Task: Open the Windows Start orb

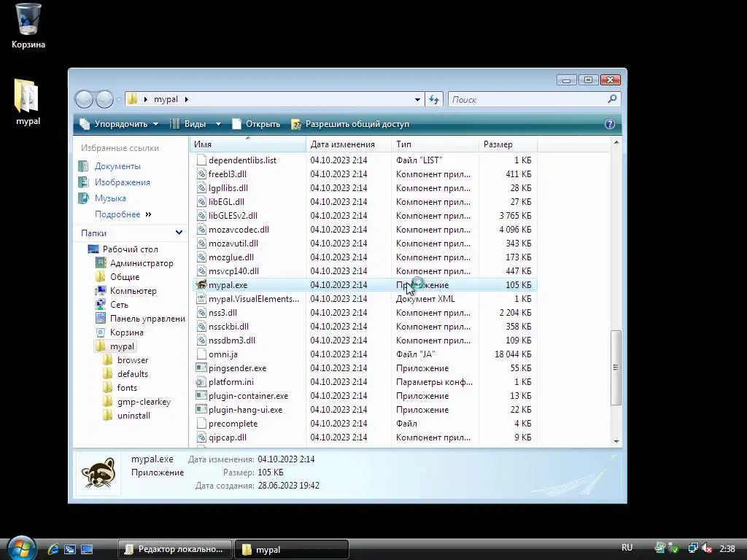Action: click(21, 548)
